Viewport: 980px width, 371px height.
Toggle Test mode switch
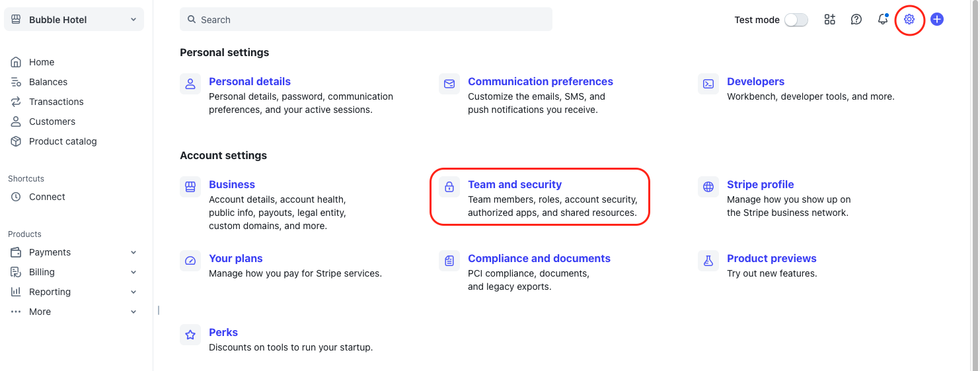[796, 20]
